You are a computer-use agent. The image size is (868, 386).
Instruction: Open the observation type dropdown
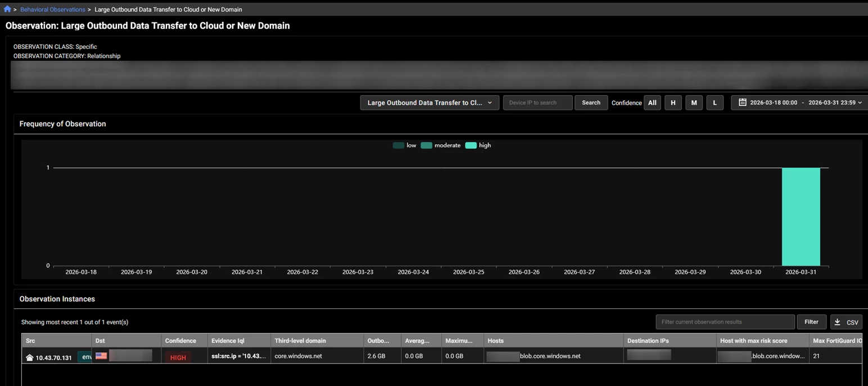point(430,103)
